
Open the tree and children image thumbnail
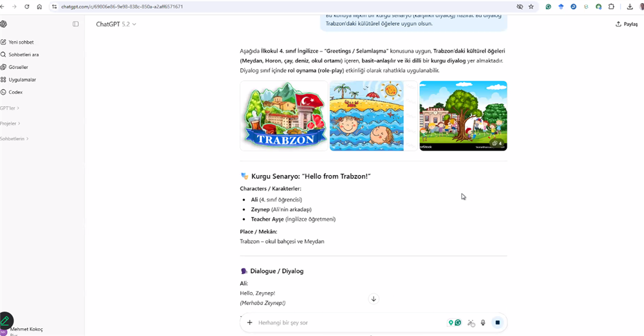tap(463, 116)
